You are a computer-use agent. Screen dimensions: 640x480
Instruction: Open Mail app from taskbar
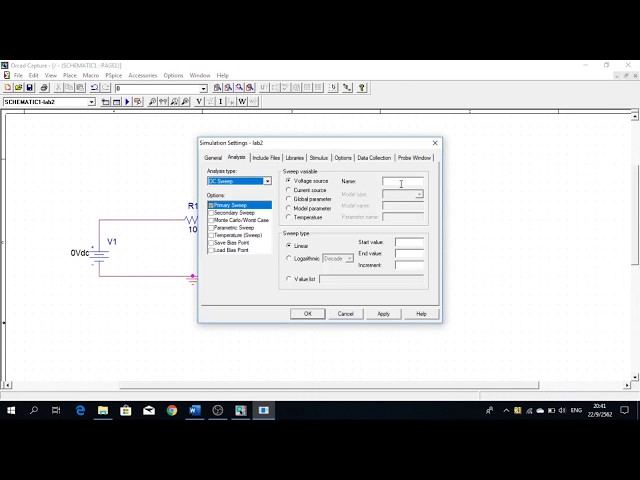[149, 411]
